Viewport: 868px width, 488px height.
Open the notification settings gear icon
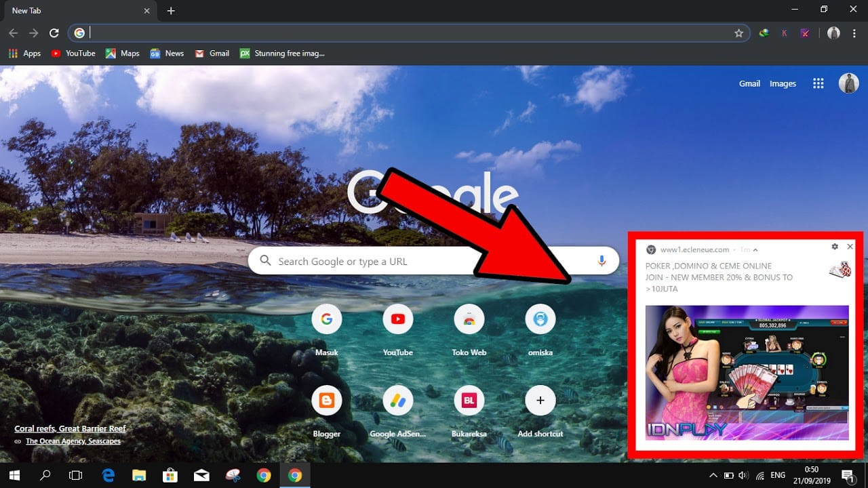(835, 247)
